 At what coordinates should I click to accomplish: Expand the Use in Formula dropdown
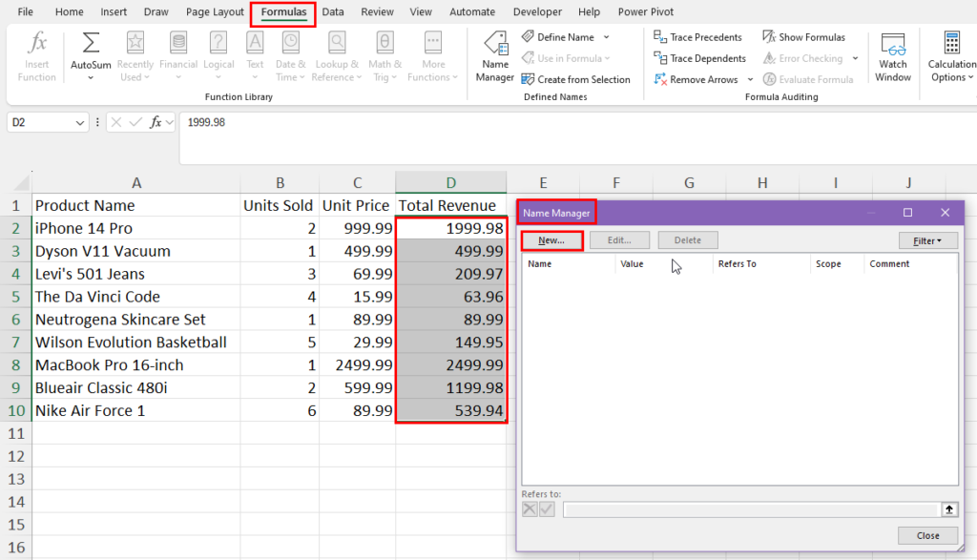(607, 58)
